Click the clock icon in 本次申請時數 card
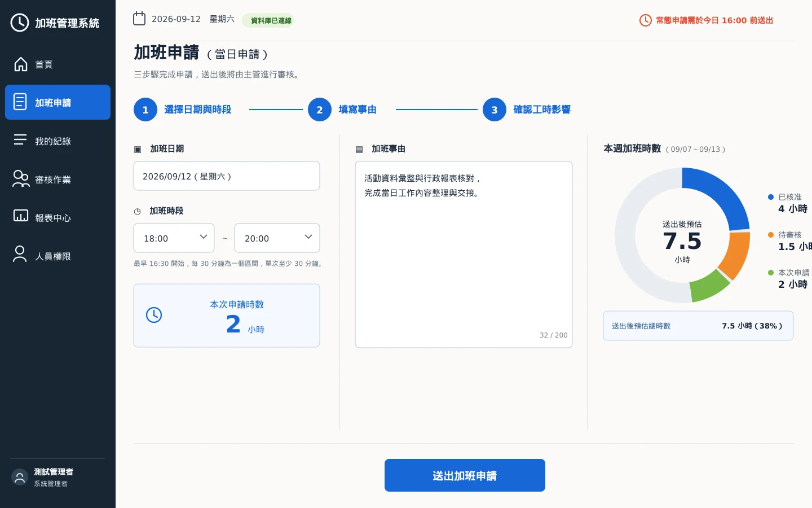 coord(154,315)
